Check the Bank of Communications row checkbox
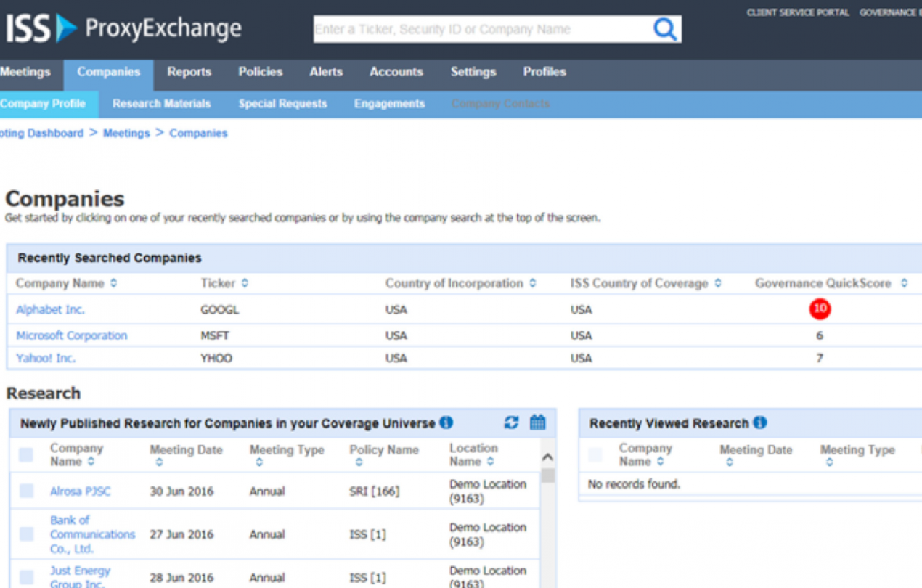 (x=27, y=534)
